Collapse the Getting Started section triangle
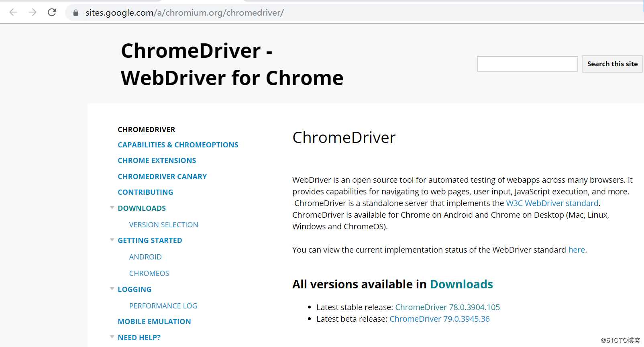This screenshot has width=644, height=347. 112,240
